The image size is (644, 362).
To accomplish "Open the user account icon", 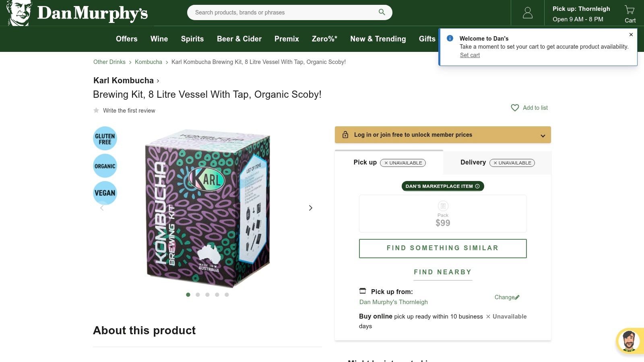I will click(527, 13).
